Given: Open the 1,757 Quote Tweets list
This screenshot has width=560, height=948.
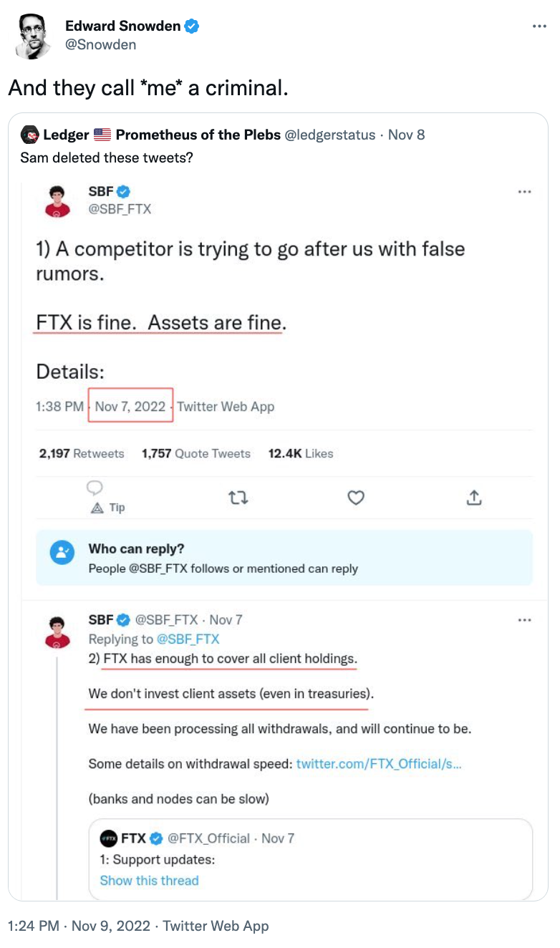Looking at the screenshot, I should pos(195,453).
